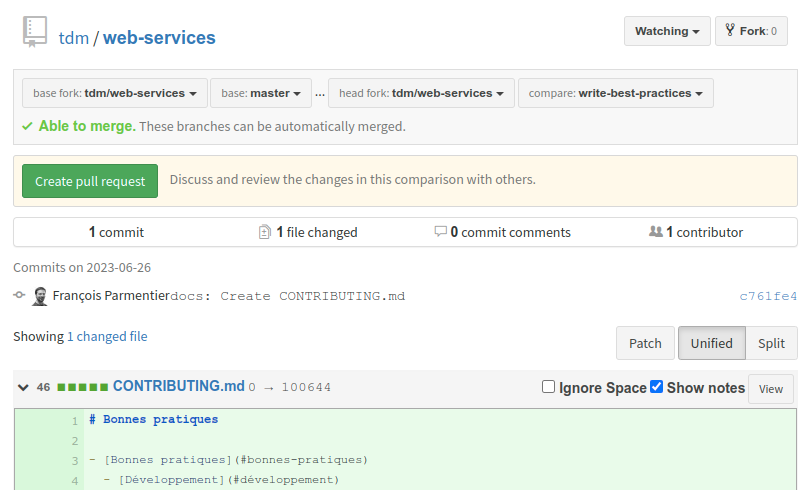Open commit c761fe4 hash link

[x=768, y=296]
